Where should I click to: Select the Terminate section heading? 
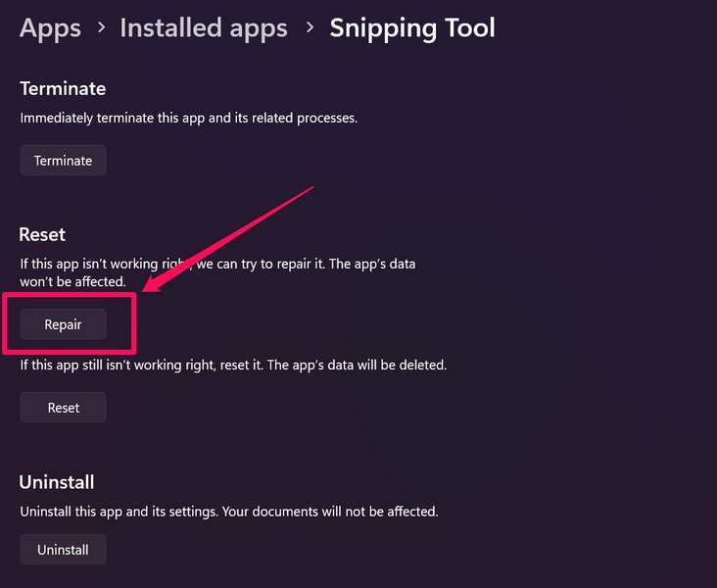(x=63, y=88)
